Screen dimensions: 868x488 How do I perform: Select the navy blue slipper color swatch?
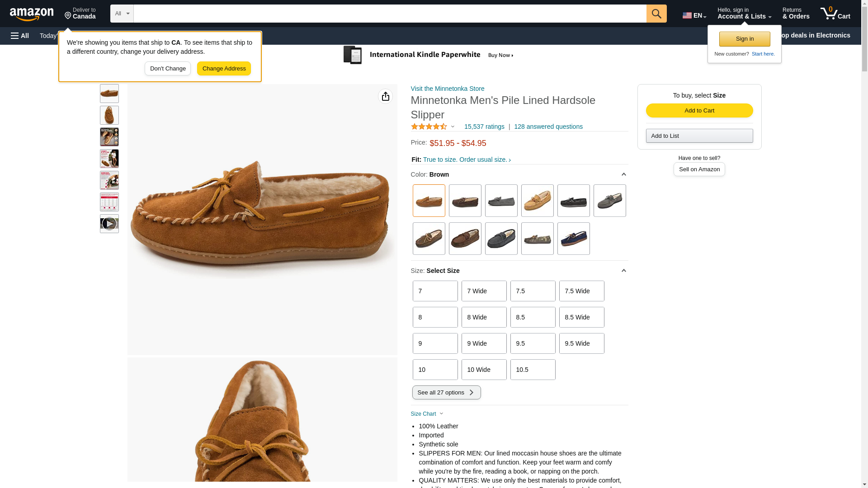tap(573, 239)
